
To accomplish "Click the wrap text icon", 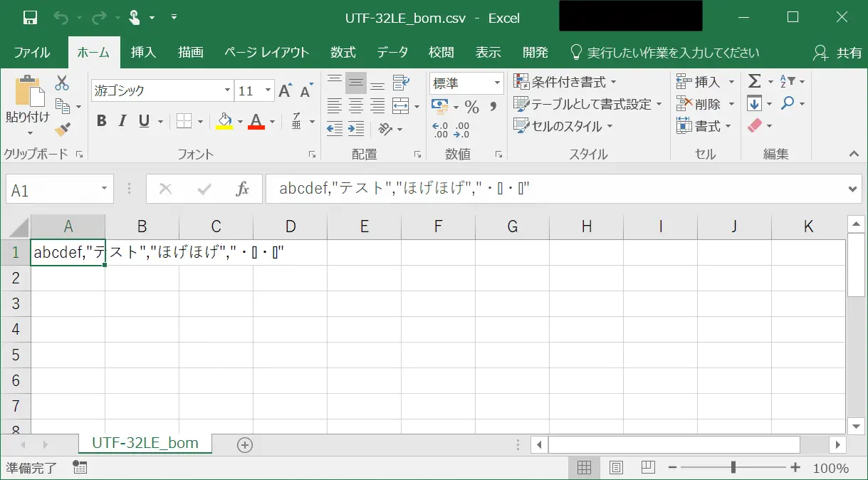I will [x=401, y=83].
